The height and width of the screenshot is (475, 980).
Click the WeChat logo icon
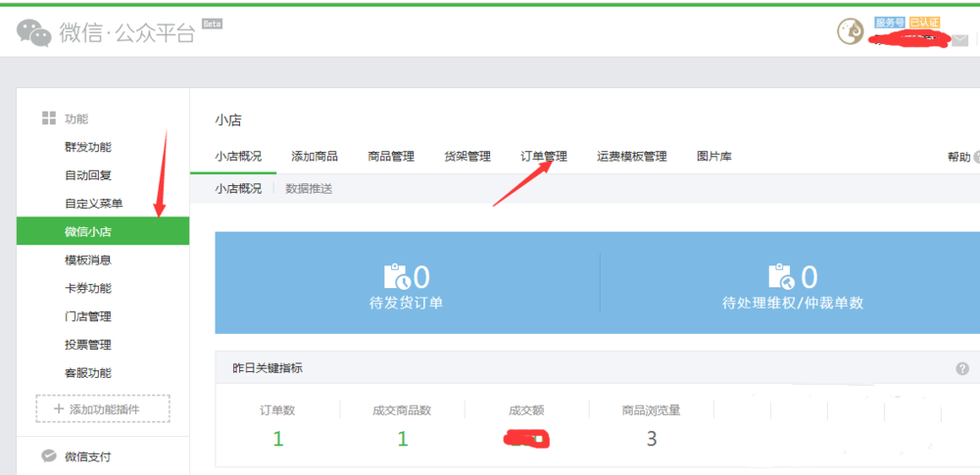coord(33,32)
